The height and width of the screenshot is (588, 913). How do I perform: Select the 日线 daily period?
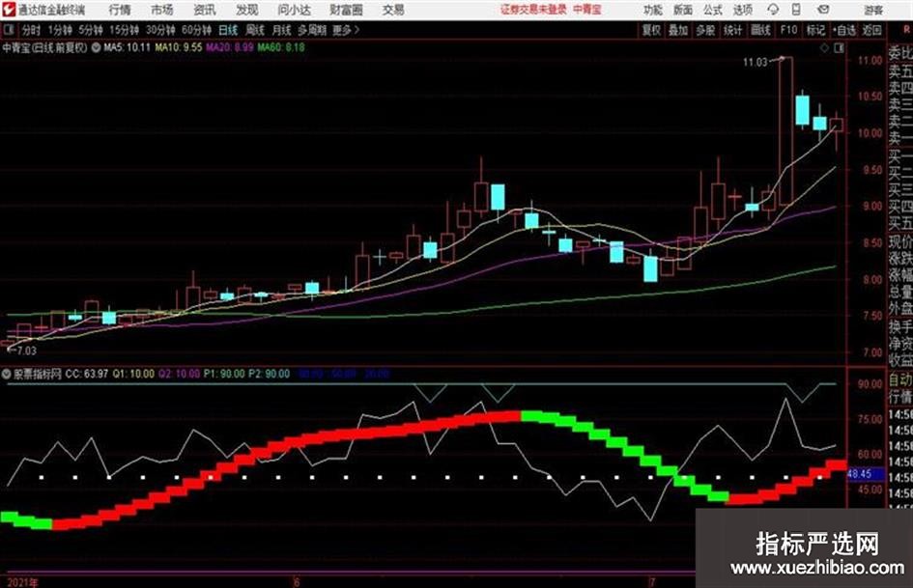click(228, 30)
